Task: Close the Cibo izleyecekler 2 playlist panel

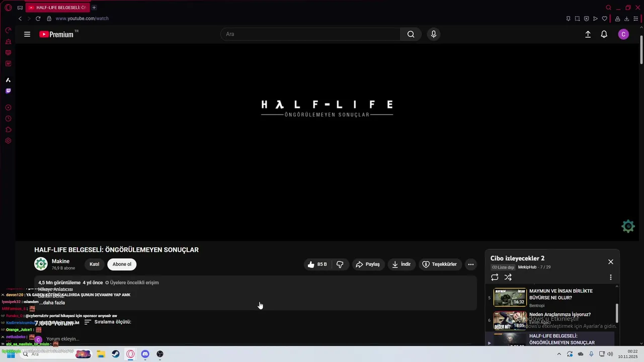Action: point(611,262)
